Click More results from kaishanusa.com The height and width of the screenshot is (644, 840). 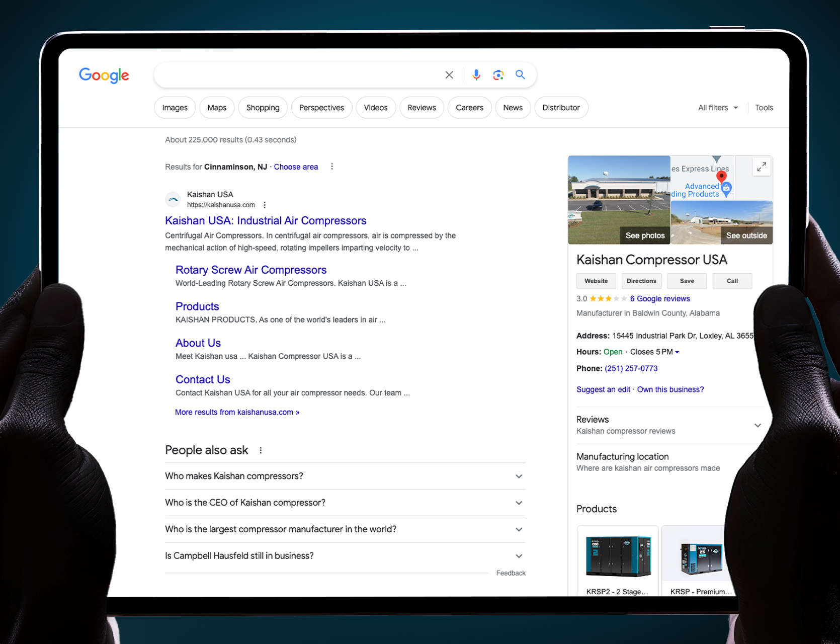pyautogui.click(x=237, y=412)
